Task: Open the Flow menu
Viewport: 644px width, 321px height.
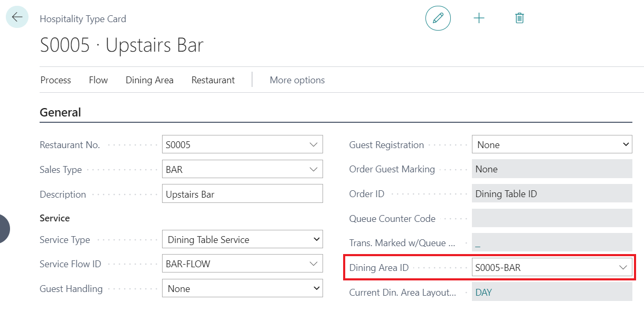Action: click(x=98, y=80)
